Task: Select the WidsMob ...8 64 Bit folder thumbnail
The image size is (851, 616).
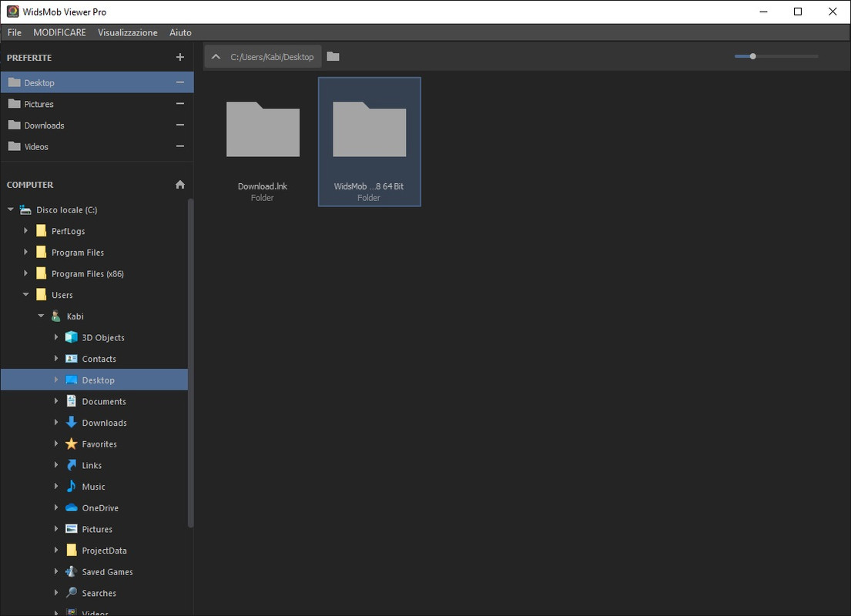Action: (x=369, y=142)
